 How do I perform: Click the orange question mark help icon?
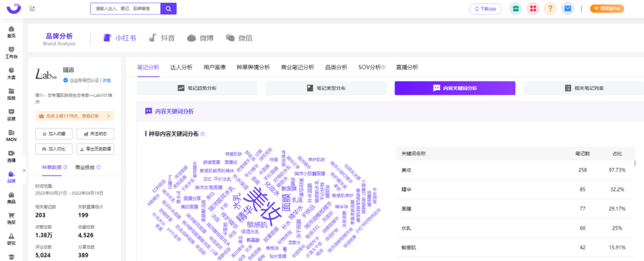tap(550, 8)
